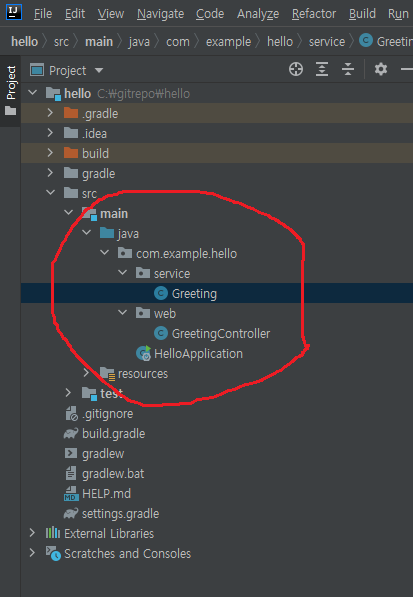Viewport: 413px width, 597px height.
Task: Click 'hello' in the breadcrumb bar
Action: (x=24, y=42)
